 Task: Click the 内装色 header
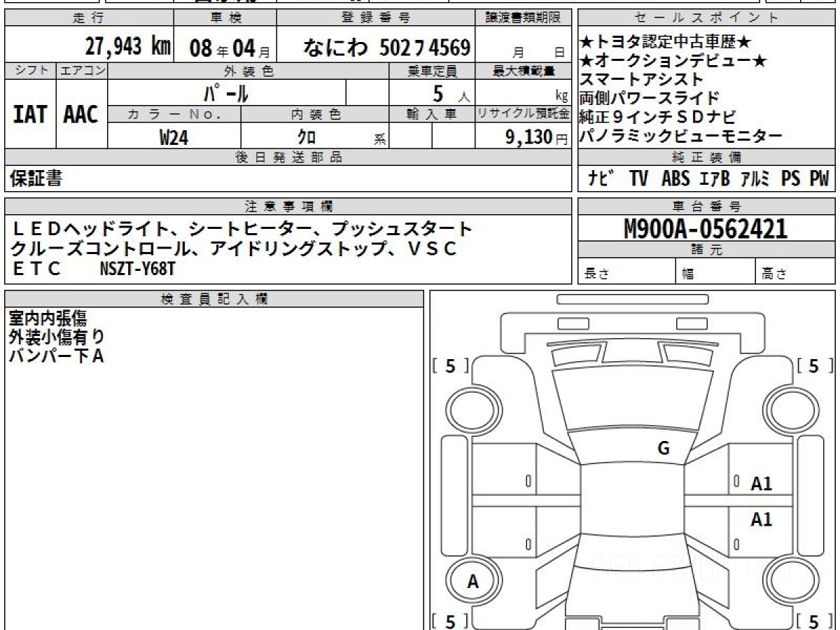pos(315,114)
